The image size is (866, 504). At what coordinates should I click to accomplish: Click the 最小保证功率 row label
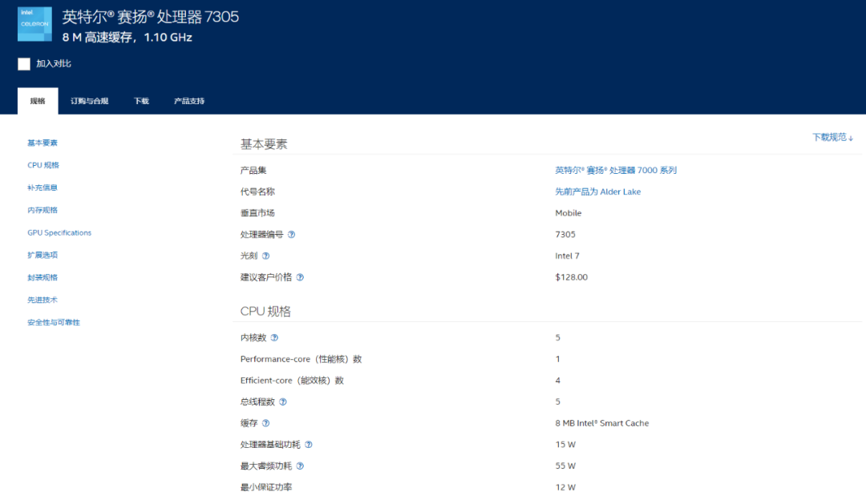[266, 487]
